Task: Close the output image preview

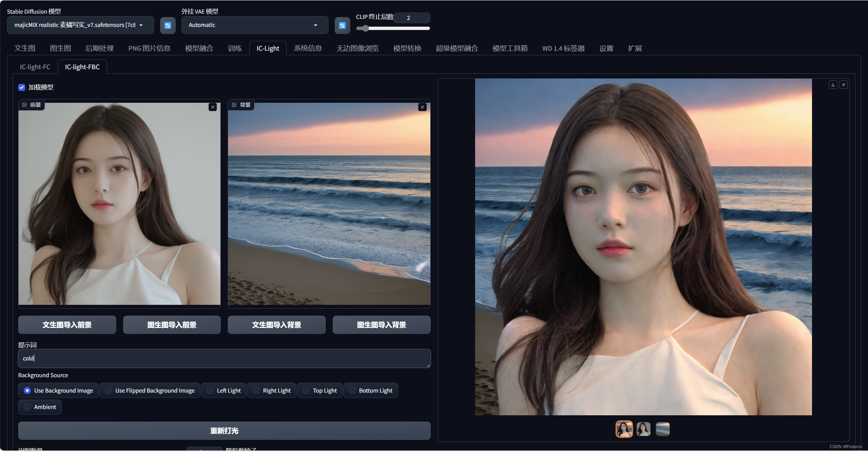Action: coord(844,85)
